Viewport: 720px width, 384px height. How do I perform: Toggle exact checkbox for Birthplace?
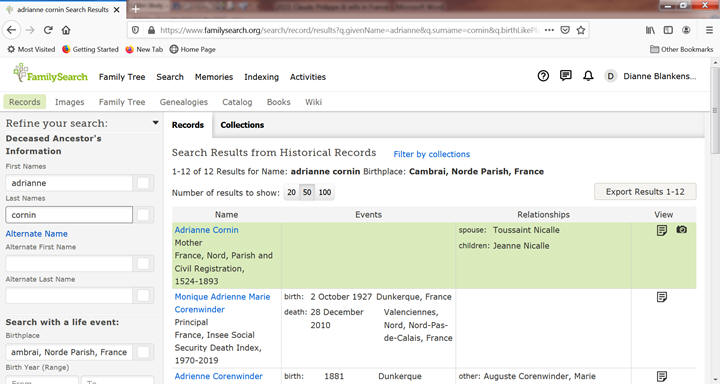(x=143, y=352)
